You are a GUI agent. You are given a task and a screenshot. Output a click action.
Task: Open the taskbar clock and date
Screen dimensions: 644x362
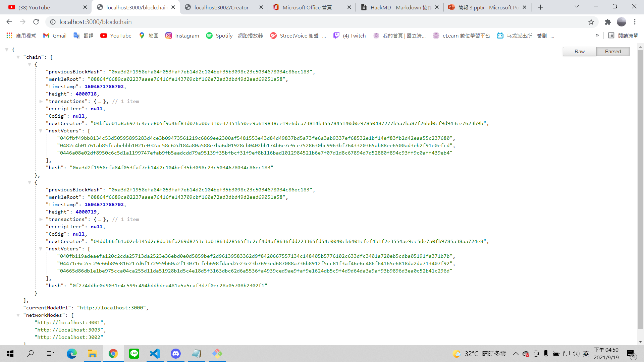coord(606,353)
